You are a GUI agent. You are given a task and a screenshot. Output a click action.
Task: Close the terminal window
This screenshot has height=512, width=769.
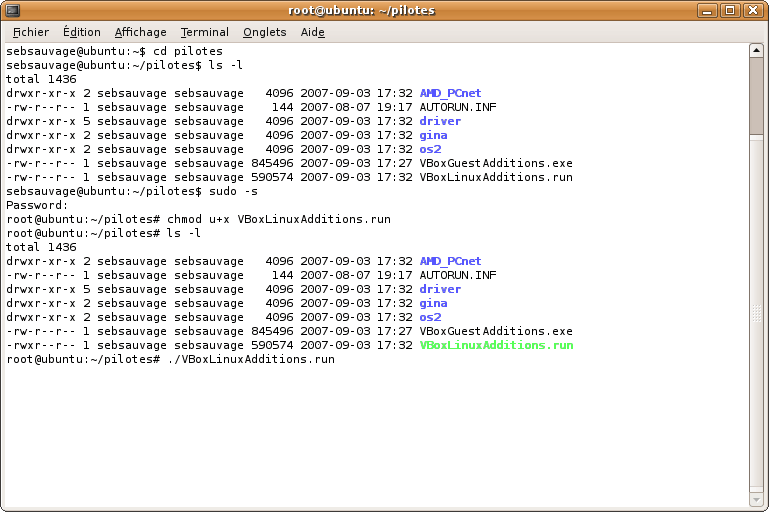[x=752, y=10]
